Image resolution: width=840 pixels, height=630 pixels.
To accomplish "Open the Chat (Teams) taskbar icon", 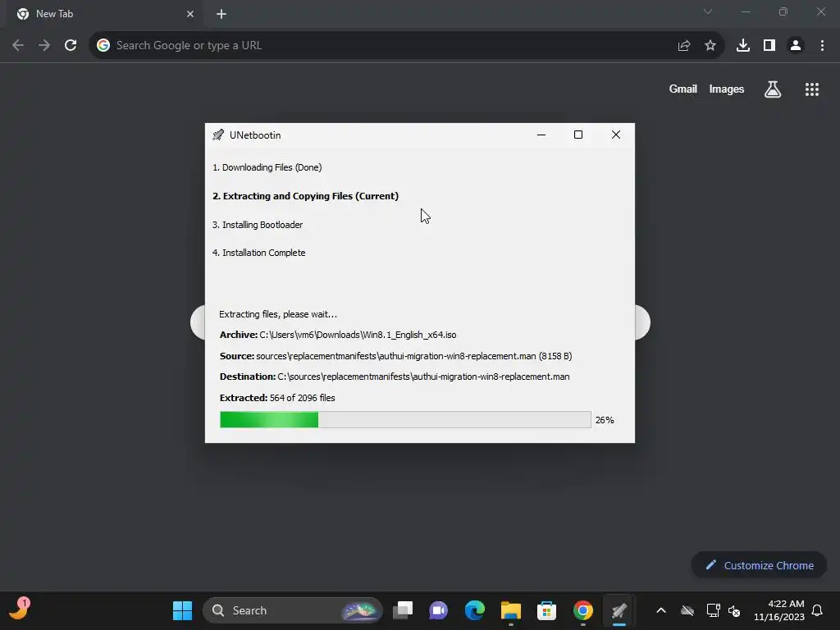I will tap(438, 610).
